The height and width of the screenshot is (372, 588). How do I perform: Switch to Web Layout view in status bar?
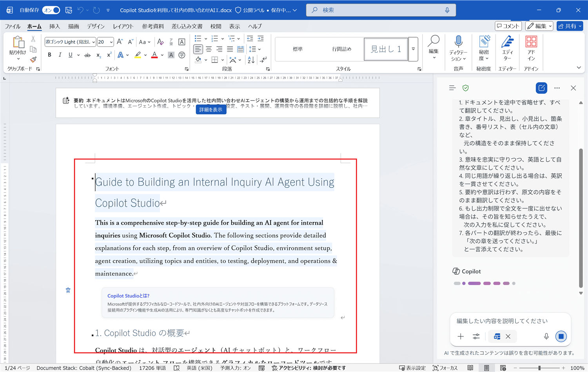(503, 368)
